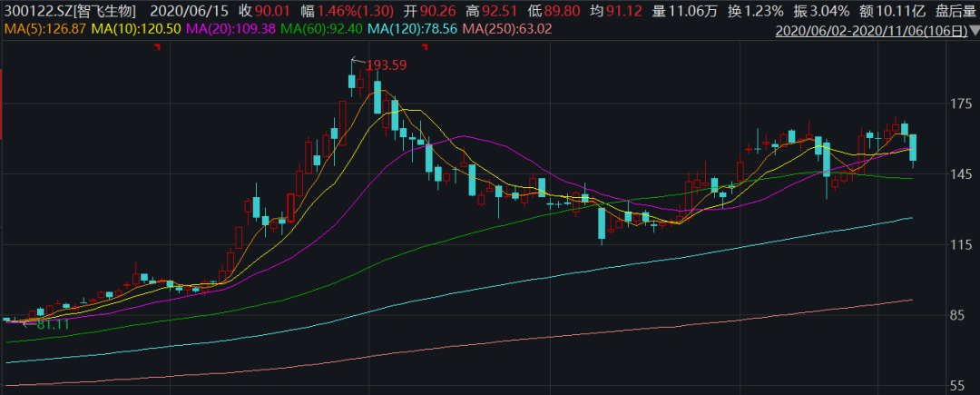Click the 193.59 peak price annotation
Image resolution: width=980 pixels, height=395 pixels.
click(387, 65)
